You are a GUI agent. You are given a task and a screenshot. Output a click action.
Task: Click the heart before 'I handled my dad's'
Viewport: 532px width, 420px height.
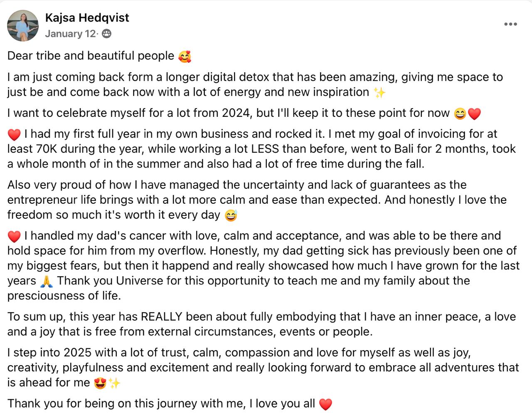(14, 236)
